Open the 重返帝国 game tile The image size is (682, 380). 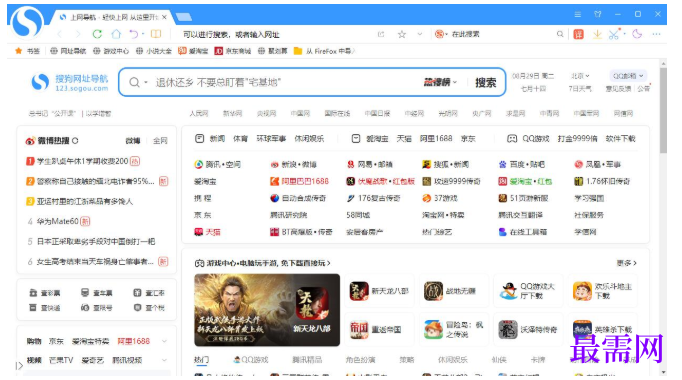[379, 330]
